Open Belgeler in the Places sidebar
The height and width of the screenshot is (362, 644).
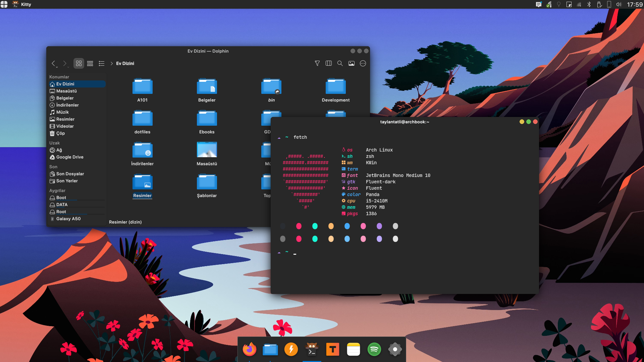tap(77, 98)
